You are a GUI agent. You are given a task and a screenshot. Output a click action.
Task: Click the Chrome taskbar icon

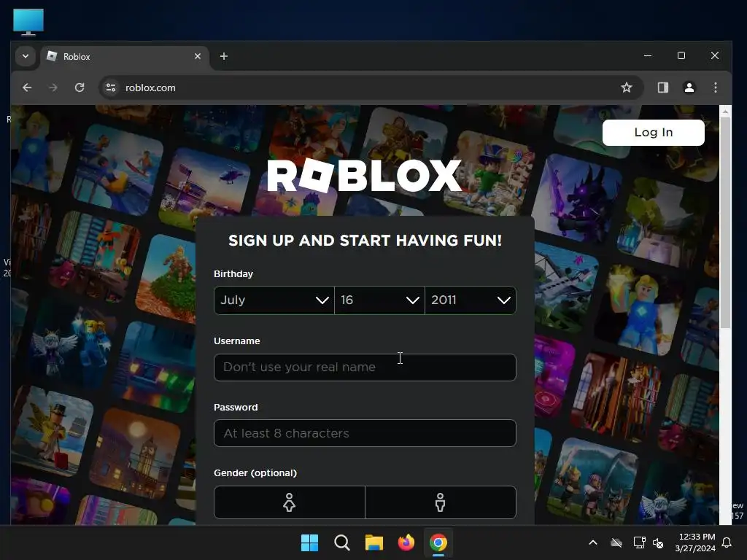coord(438,542)
